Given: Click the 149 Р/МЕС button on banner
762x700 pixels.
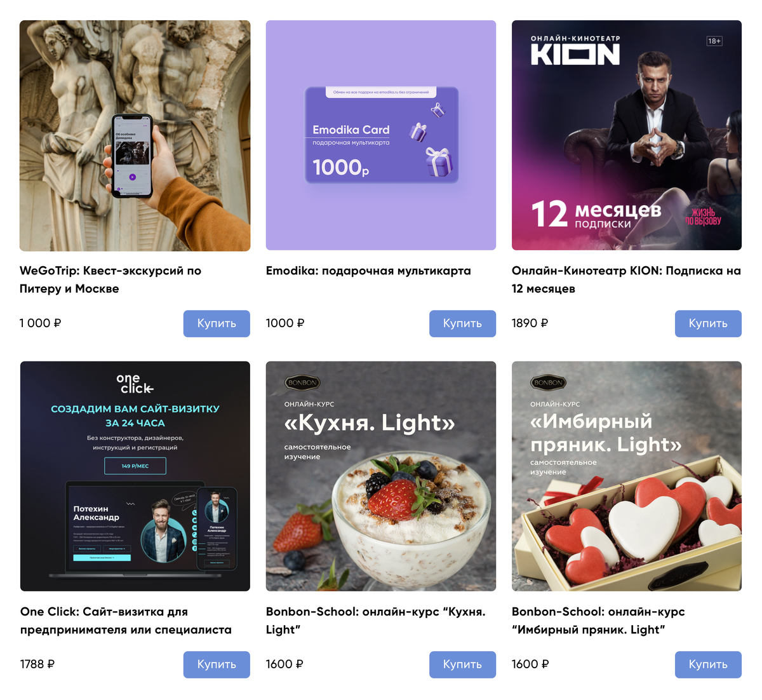Looking at the screenshot, I should [135, 466].
